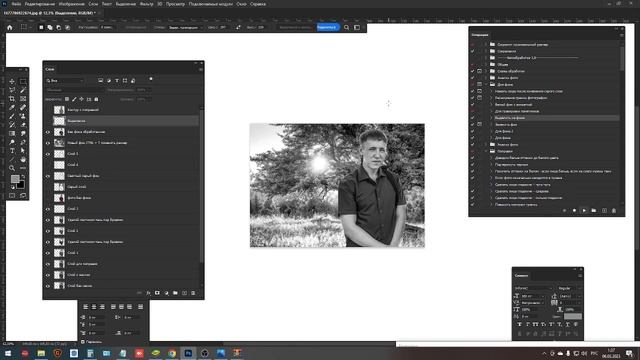Add layer mask from Layers panel footer

157,293
